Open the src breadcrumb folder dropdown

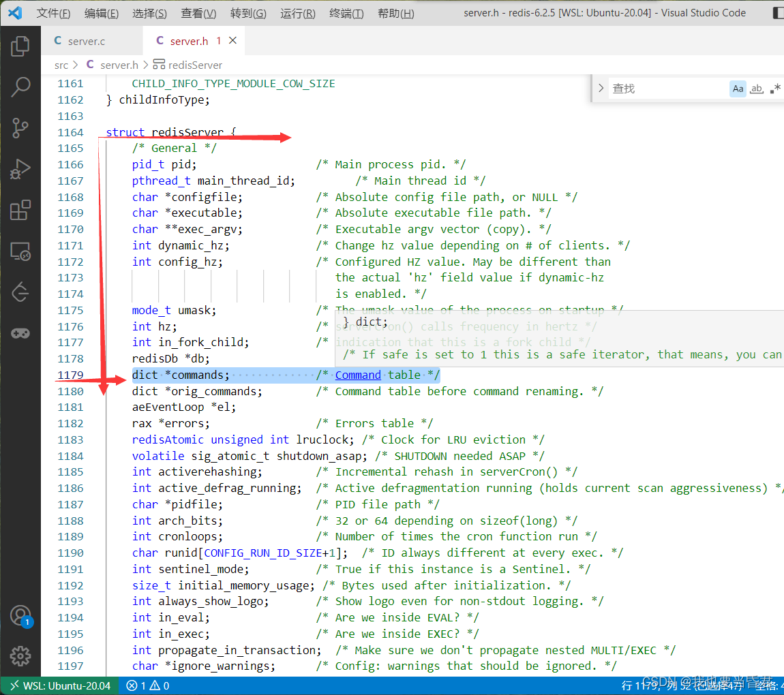61,65
